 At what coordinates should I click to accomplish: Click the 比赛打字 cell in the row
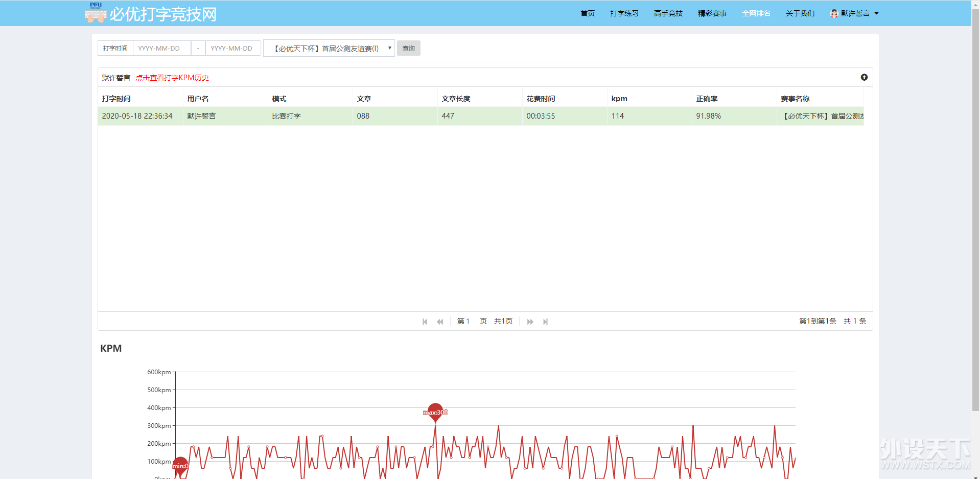[310, 116]
